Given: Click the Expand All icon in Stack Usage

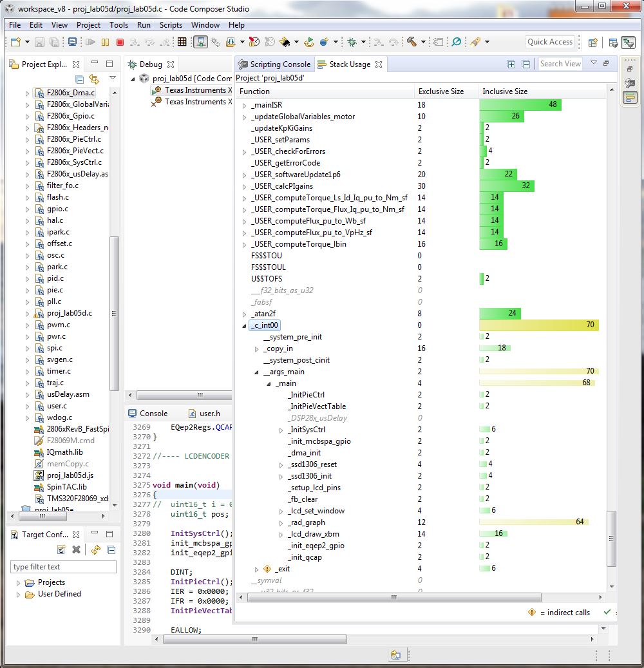Looking at the screenshot, I should point(511,64).
